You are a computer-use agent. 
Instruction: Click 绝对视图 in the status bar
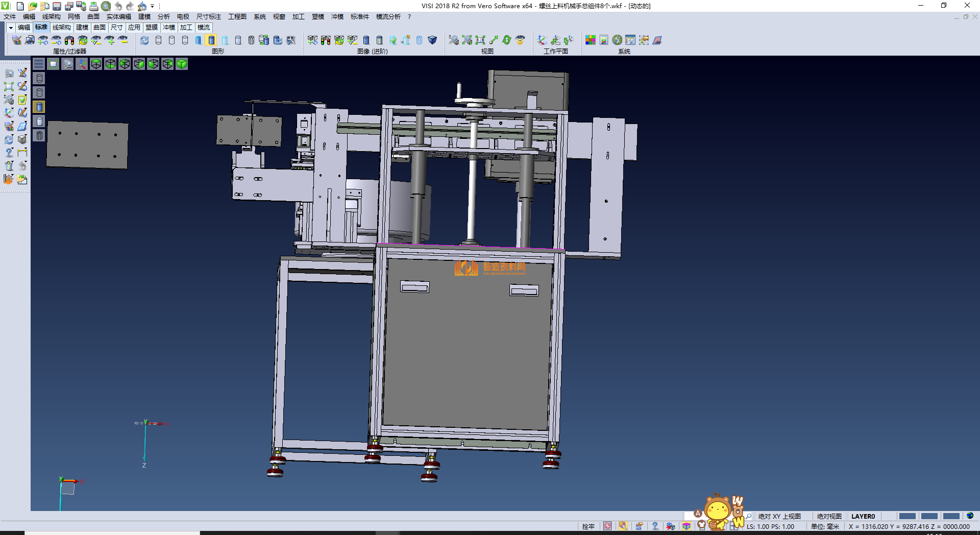829,516
